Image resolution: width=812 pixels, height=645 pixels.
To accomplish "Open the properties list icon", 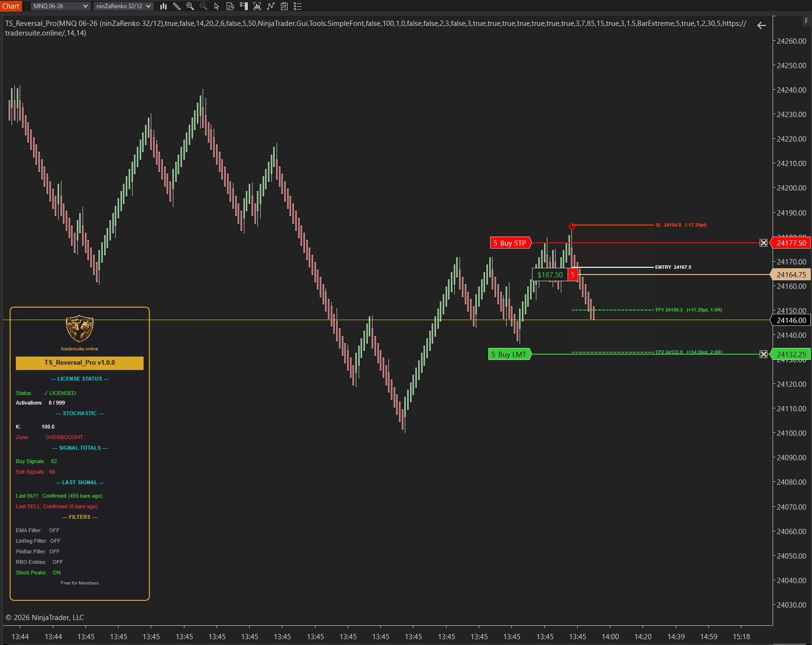I will coord(298,6).
